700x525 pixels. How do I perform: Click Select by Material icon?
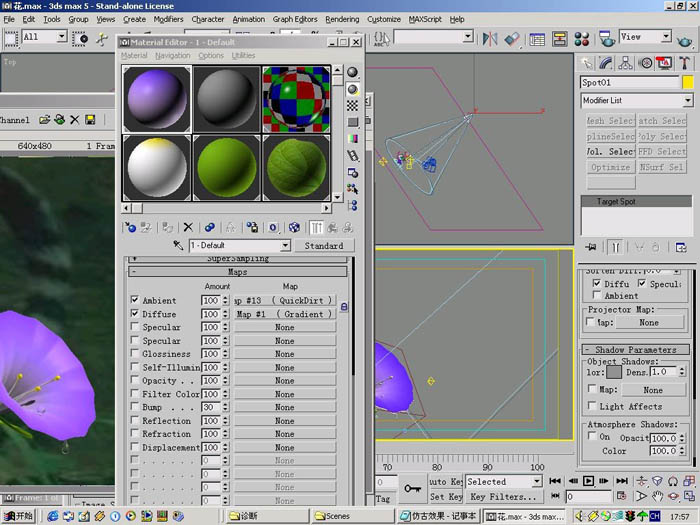pyautogui.click(x=353, y=189)
